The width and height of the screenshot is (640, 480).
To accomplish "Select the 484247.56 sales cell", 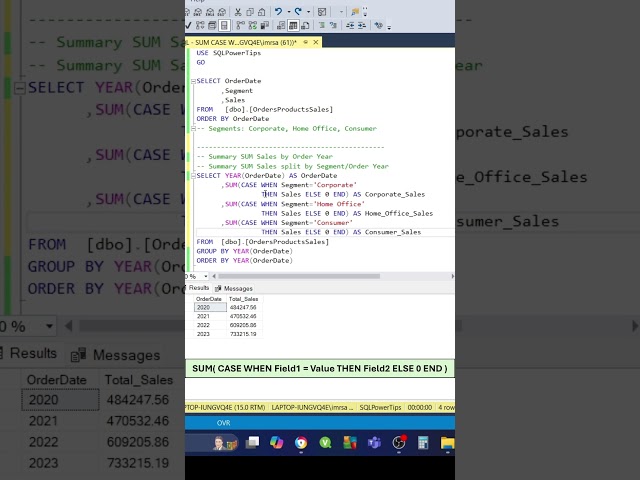I will tap(244, 307).
